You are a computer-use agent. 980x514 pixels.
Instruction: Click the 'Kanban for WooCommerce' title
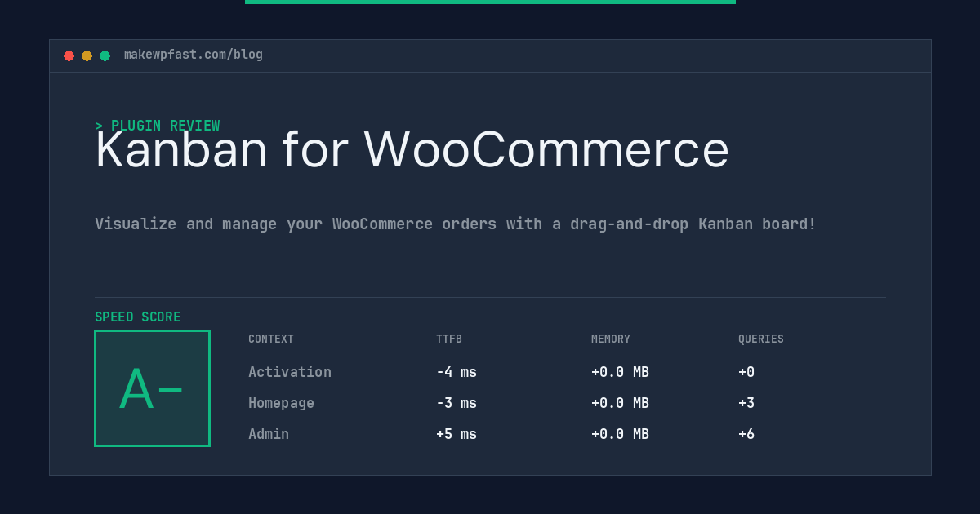pos(412,150)
